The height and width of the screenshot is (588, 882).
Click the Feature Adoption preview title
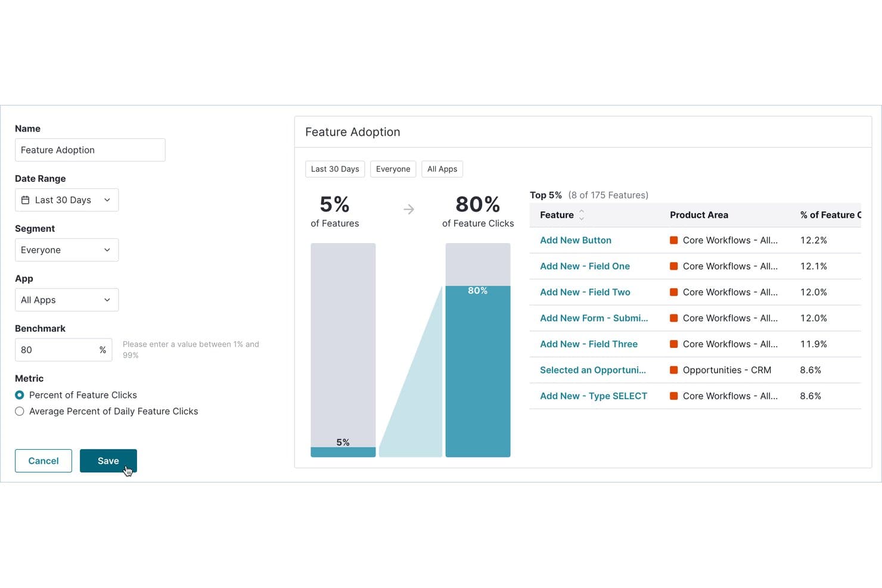(x=353, y=132)
